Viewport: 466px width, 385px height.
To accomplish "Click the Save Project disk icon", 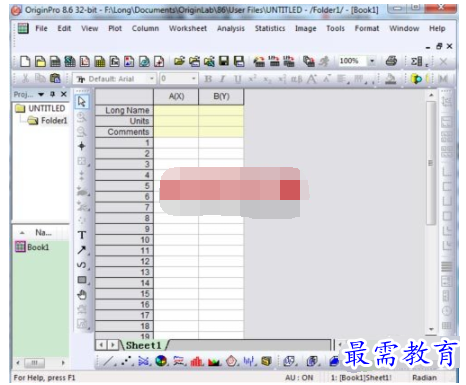I will pos(224,61).
